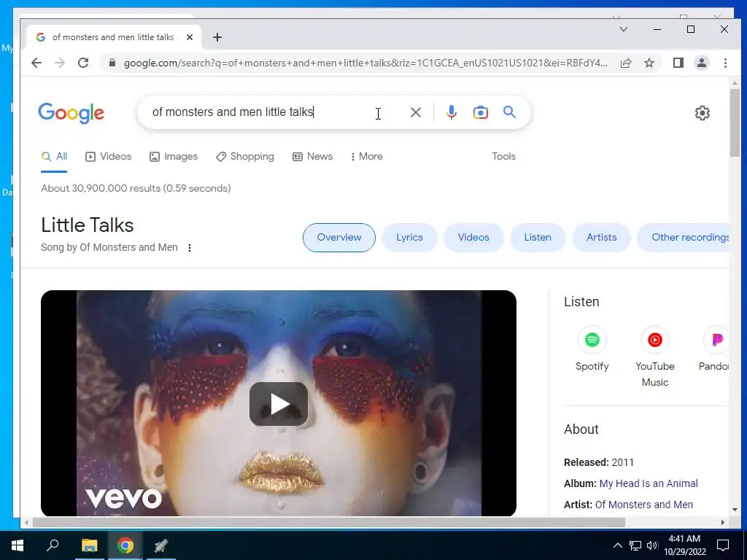Bookmark this page with star
This screenshot has width=747, height=560.
(649, 63)
